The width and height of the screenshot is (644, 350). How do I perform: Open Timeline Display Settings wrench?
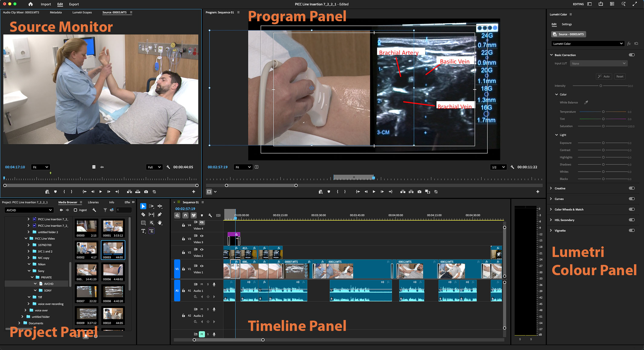click(210, 215)
